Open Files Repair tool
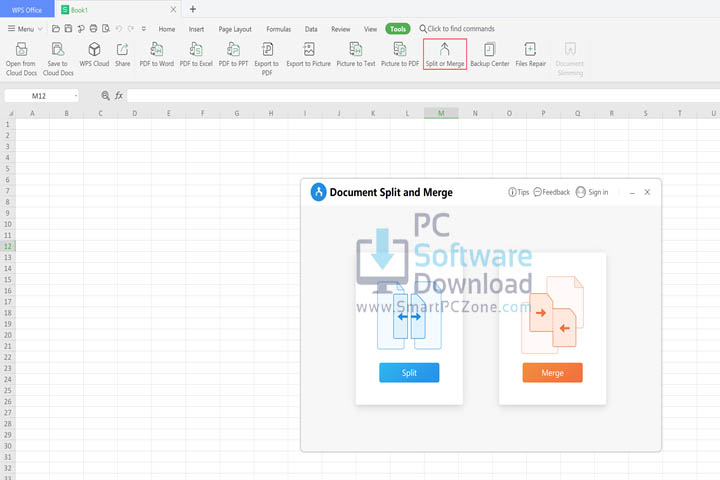The height and width of the screenshot is (480, 720). point(530,54)
